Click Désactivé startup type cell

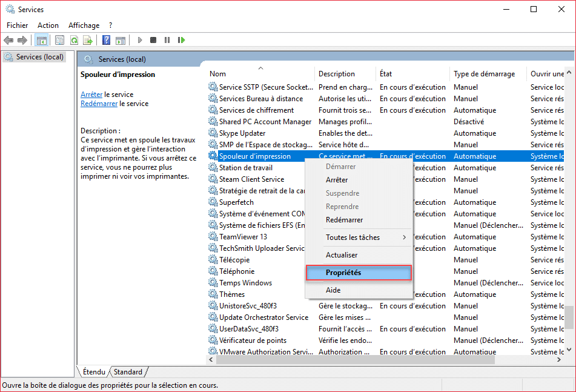coord(469,122)
